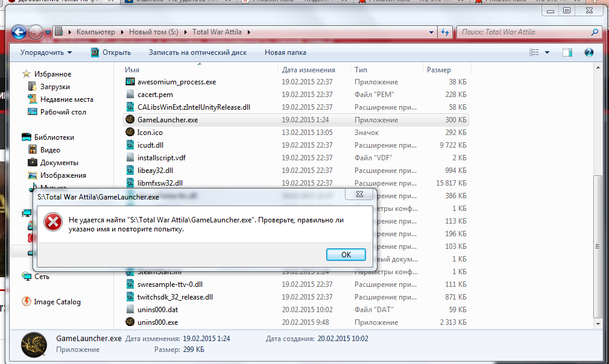Open the "Изображения" library
The width and height of the screenshot is (609, 364).
[63, 175]
